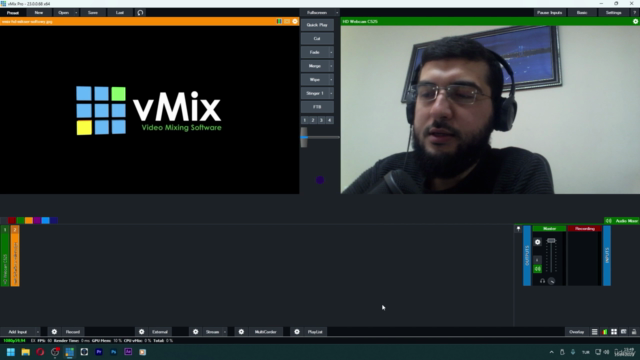This screenshot has height=360, width=640.
Task: Open External output settings gear
Action: click(142, 332)
